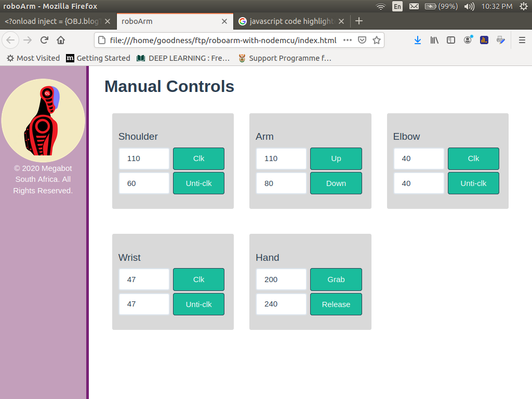532x399 pixels.
Task: Click the Megabot robot logo image
Action: 43,121
